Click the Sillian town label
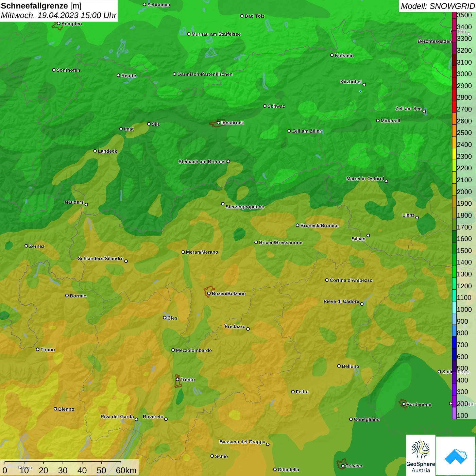The image size is (476, 476). 358,239
